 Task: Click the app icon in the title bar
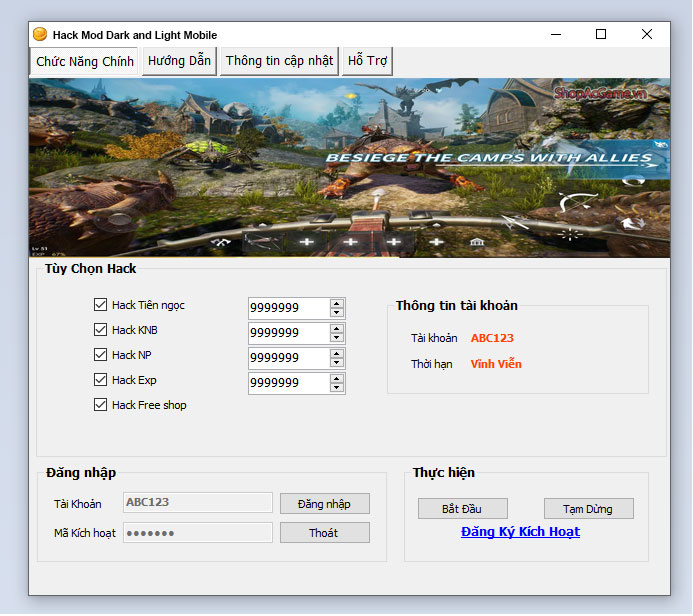point(40,34)
